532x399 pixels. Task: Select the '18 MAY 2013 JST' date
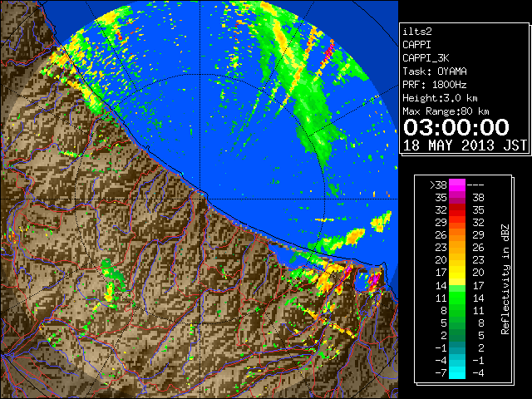(465, 145)
